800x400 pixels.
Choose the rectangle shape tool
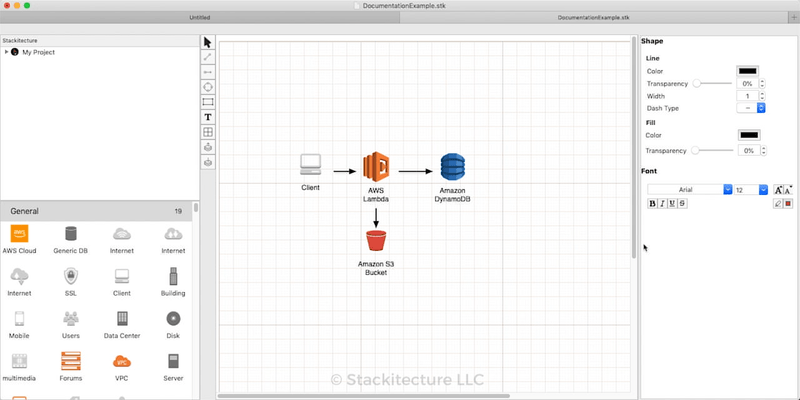[208, 102]
